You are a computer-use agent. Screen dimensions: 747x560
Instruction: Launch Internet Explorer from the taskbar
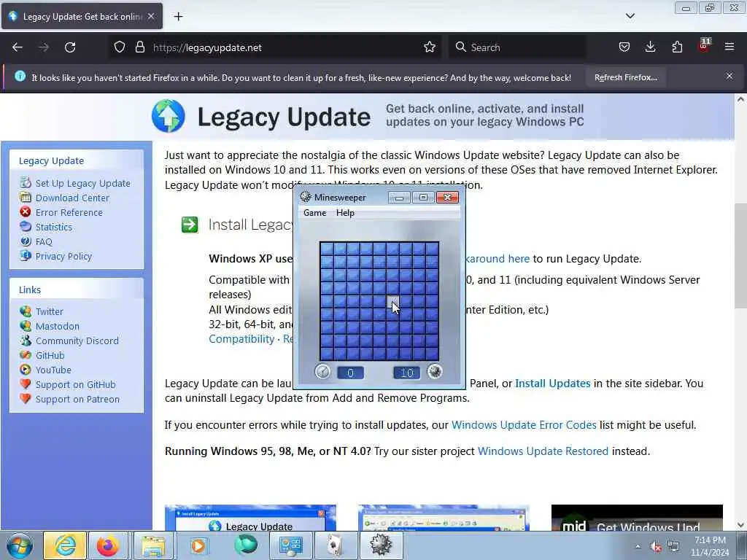pyautogui.click(x=65, y=545)
